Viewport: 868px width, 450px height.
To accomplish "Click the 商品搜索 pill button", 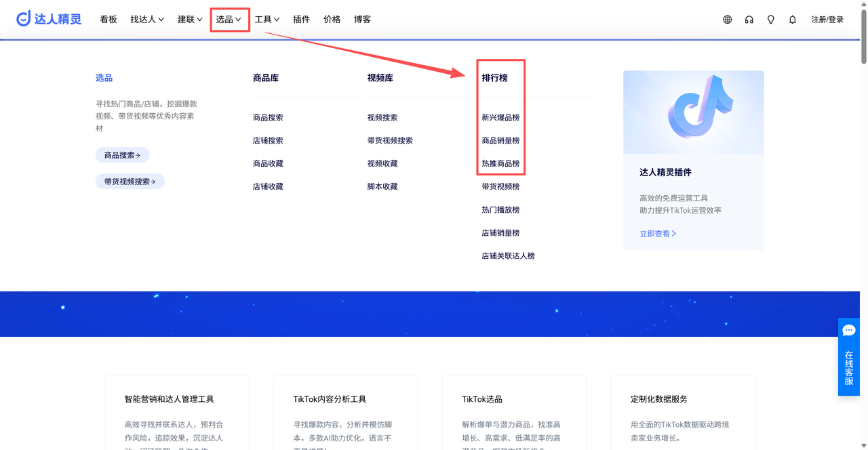I will pyautogui.click(x=122, y=155).
